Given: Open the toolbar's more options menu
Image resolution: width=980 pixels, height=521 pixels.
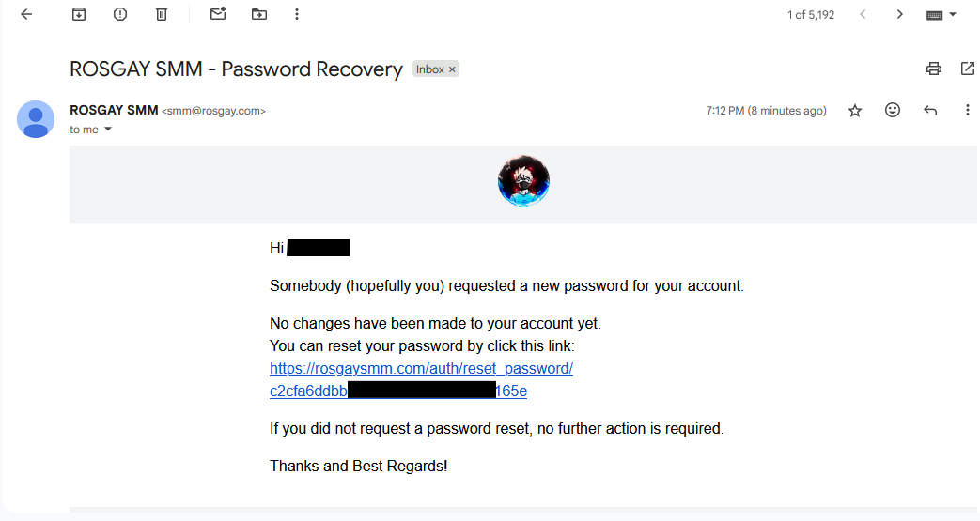Looking at the screenshot, I should (x=297, y=14).
